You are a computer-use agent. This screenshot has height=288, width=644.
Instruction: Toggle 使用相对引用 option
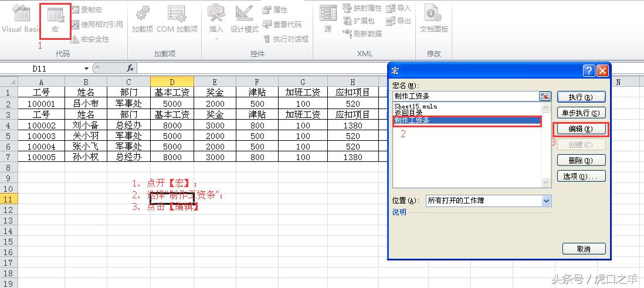coord(97,24)
